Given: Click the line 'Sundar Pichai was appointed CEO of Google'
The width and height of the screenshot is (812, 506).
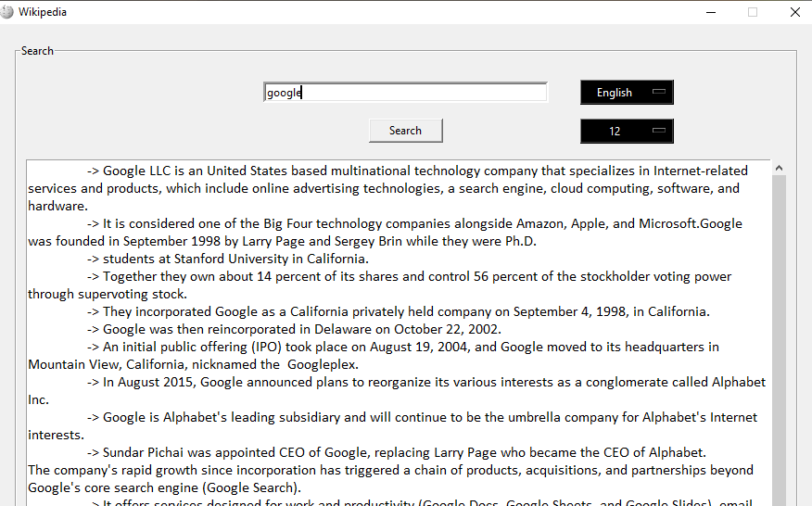Looking at the screenshot, I should click(397, 452).
